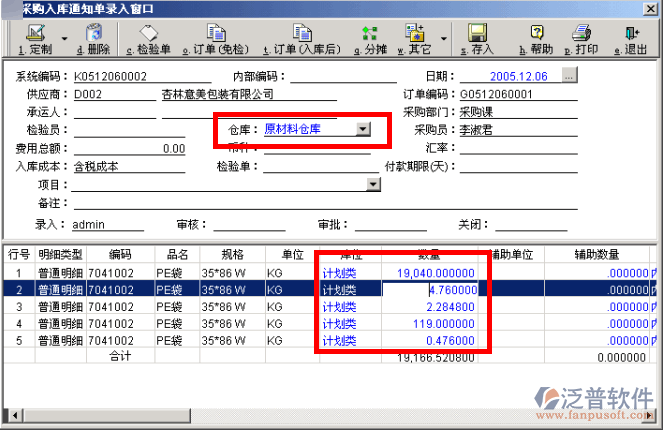Click the 定制 (Customize) toolbar icon

coord(34,40)
